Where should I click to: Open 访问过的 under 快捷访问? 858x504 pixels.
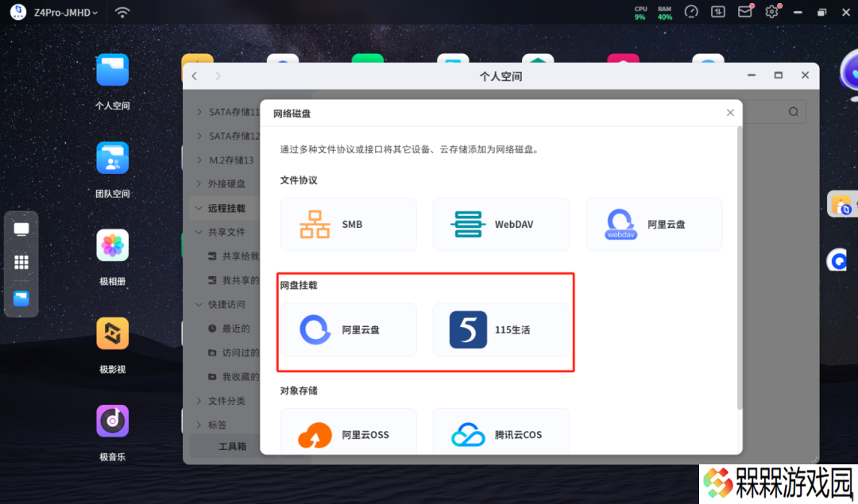(x=234, y=352)
